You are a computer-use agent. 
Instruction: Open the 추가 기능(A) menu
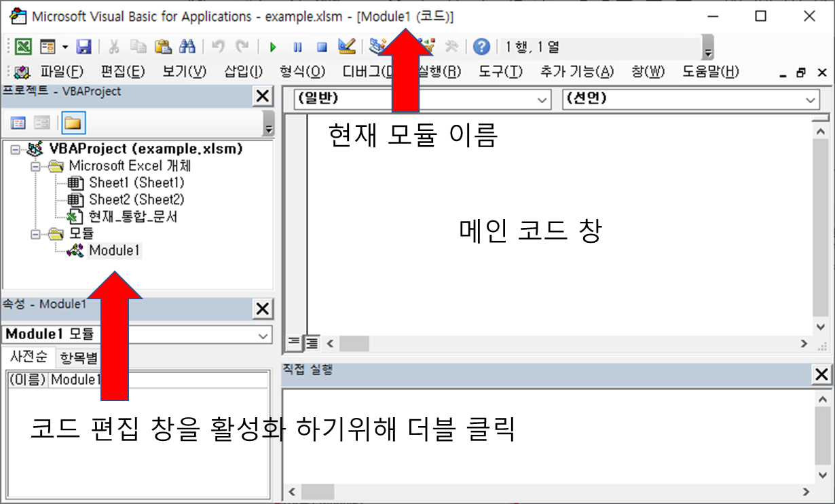pos(577,72)
